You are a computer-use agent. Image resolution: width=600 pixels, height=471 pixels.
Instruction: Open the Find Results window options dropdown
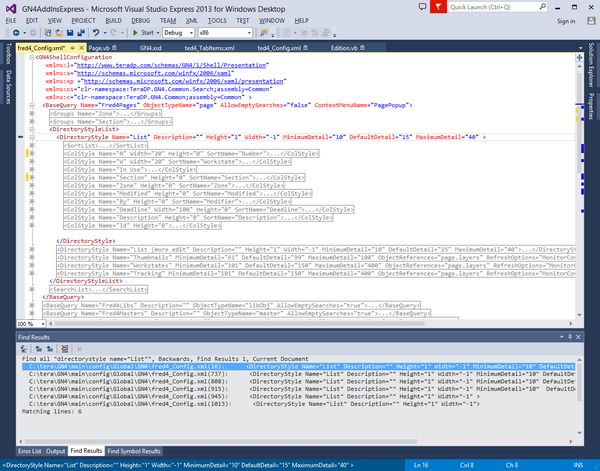[561, 337]
